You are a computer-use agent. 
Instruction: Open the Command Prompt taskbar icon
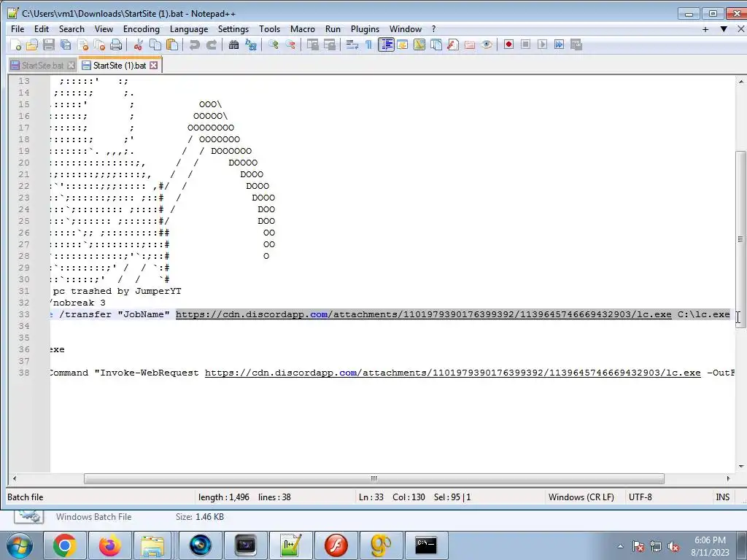pyautogui.click(x=425, y=545)
